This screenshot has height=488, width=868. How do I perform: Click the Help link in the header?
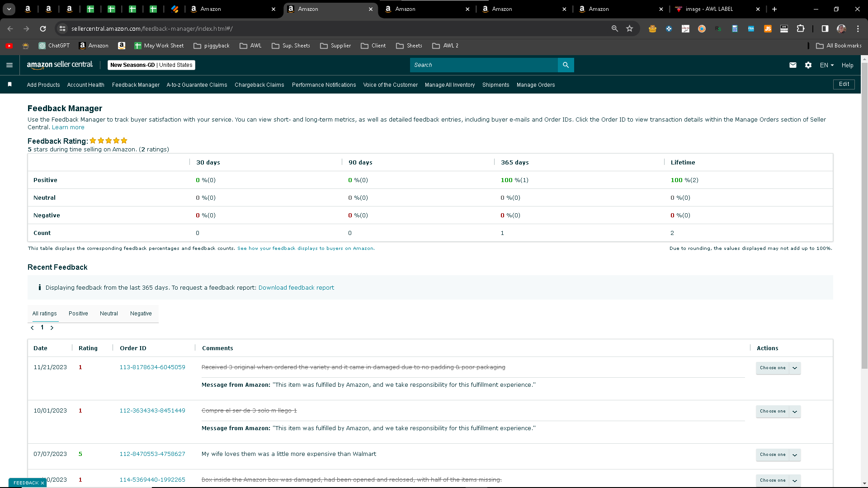[x=848, y=65]
